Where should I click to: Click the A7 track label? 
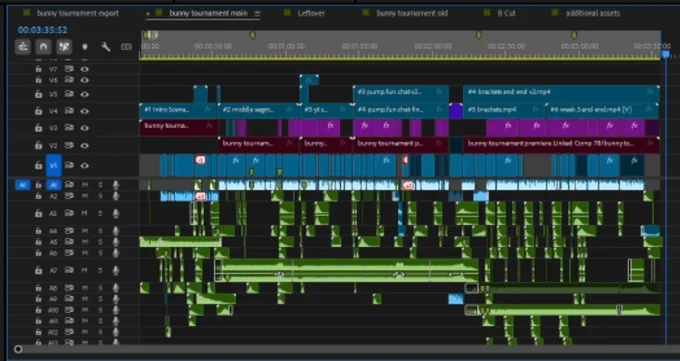53,270
